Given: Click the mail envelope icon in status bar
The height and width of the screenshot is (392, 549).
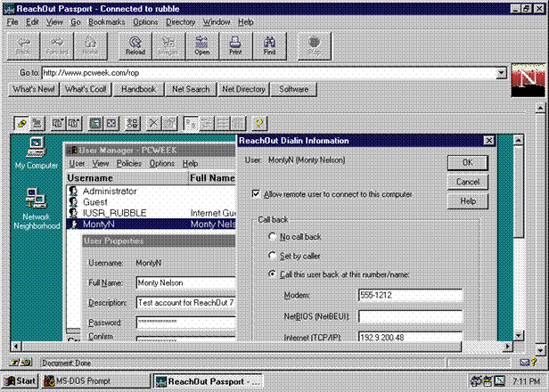Looking at the screenshot, I should pos(524,363).
